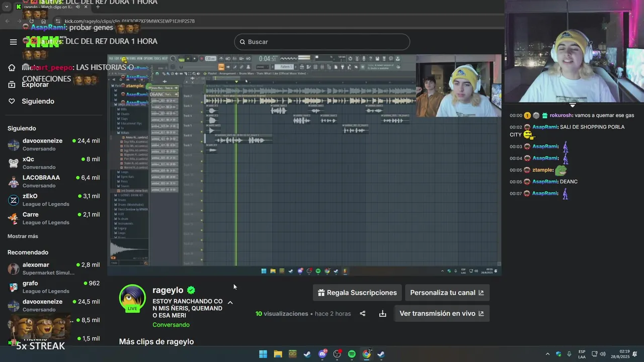Reload the Kick clip page
Screen dimensions: 644x362
32,21
